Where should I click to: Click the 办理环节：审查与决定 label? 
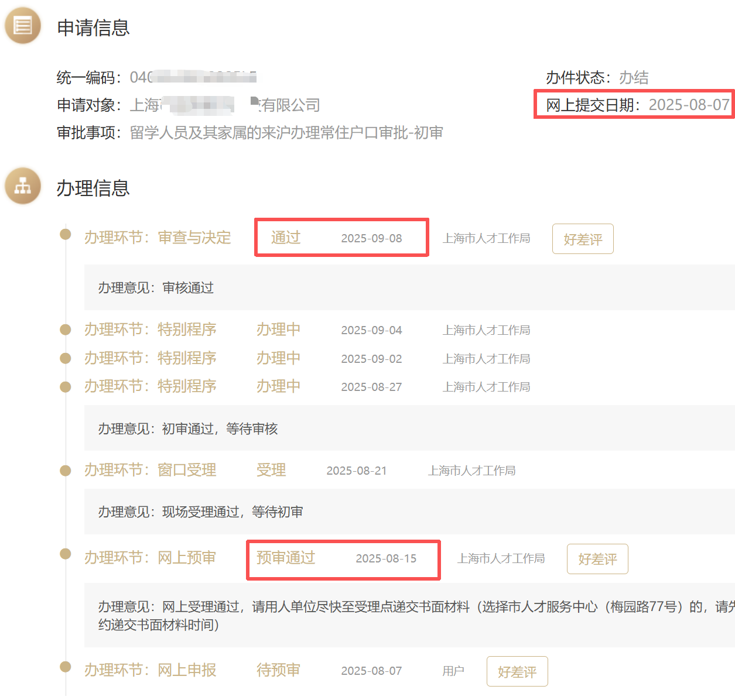(158, 238)
